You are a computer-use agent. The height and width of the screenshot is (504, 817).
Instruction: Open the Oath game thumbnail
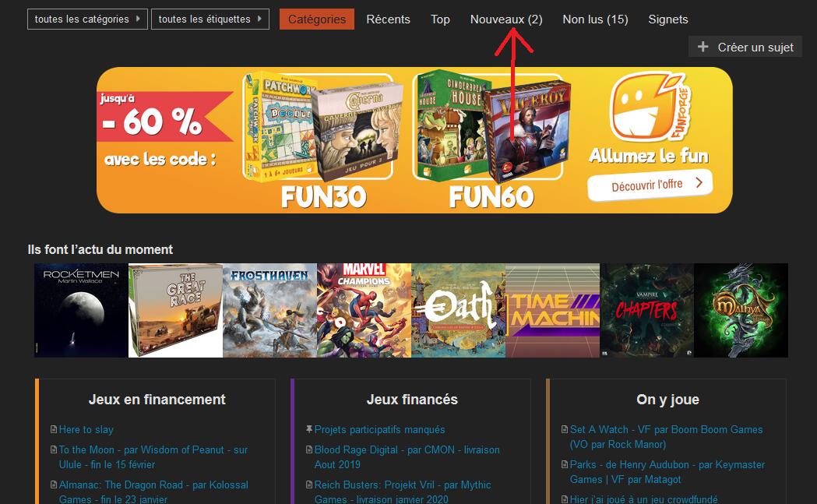459,310
